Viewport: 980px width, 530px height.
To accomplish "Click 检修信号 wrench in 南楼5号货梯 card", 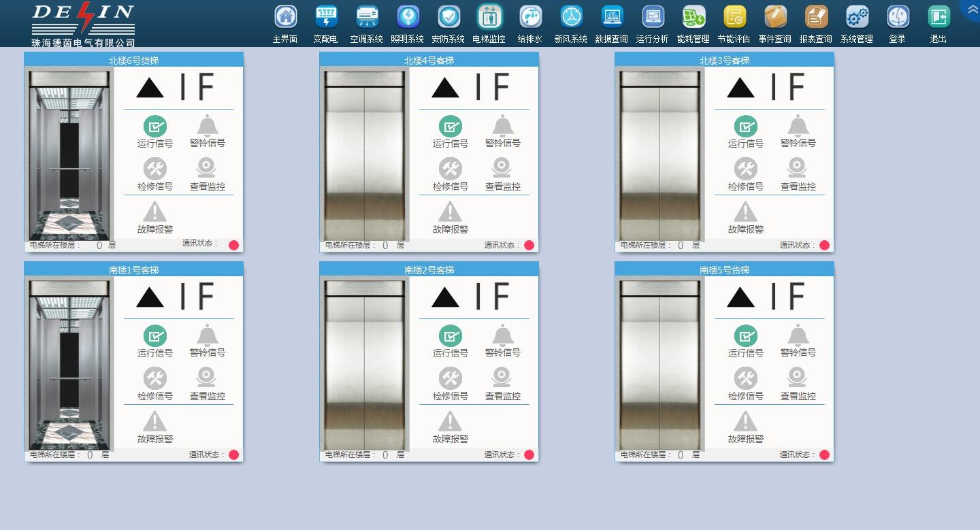I will coord(746,378).
